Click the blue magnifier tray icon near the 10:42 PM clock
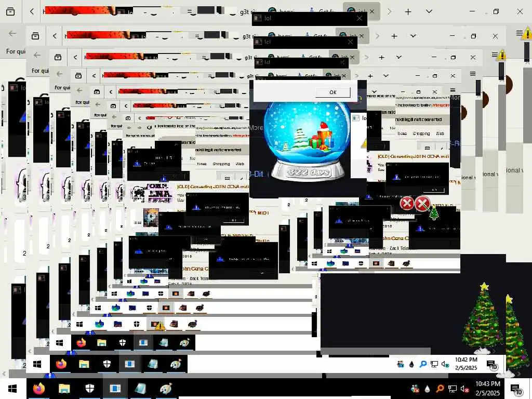 [423, 364]
